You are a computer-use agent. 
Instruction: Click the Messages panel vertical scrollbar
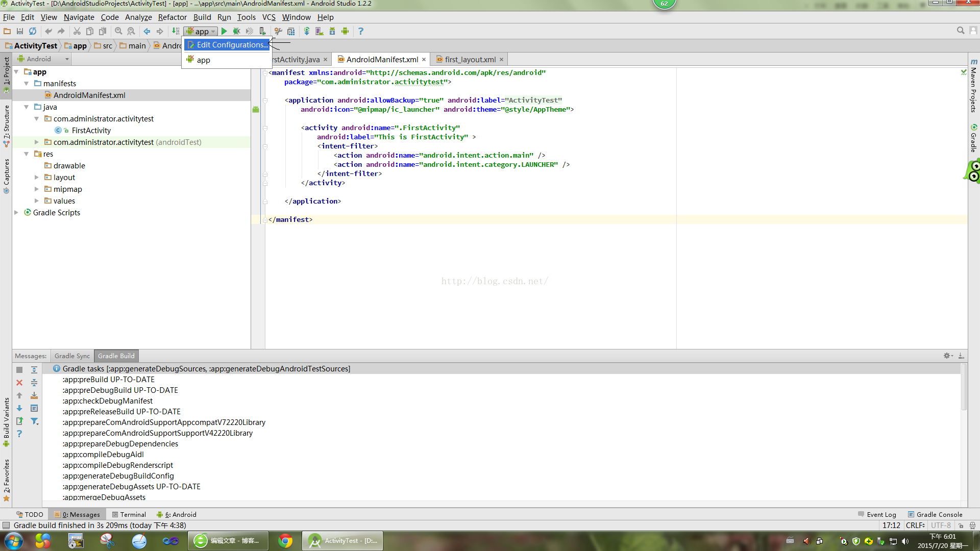[x=964, y=387]
